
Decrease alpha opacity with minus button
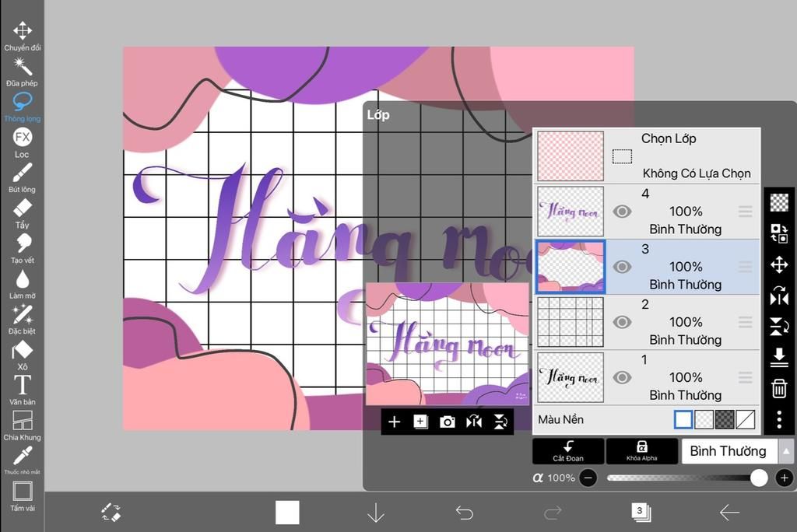pyautogui.click(x=588, y=478)
